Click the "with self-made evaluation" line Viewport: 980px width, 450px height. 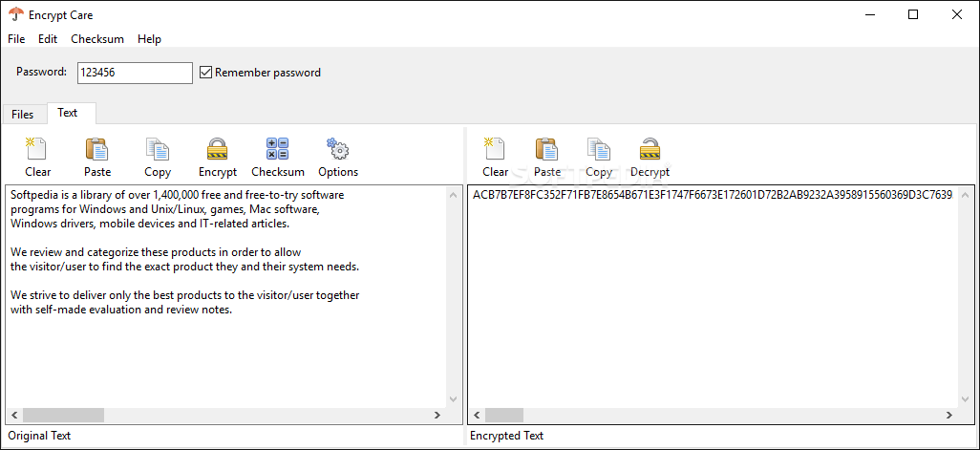point(122,310)
